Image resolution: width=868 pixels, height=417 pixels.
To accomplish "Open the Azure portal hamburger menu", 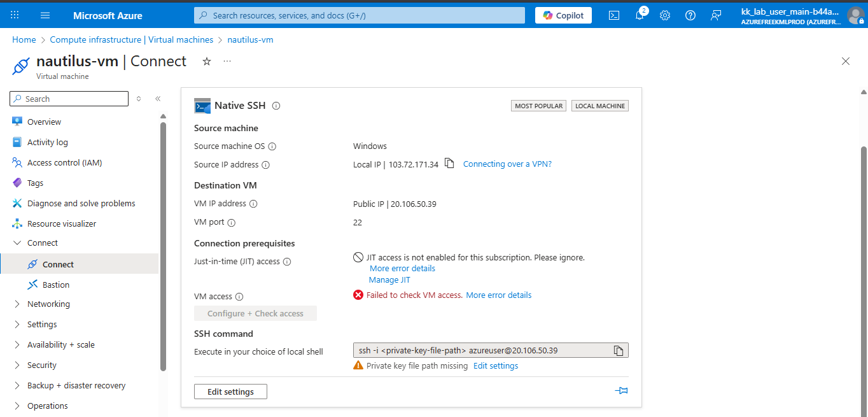I will coord(45,15).
